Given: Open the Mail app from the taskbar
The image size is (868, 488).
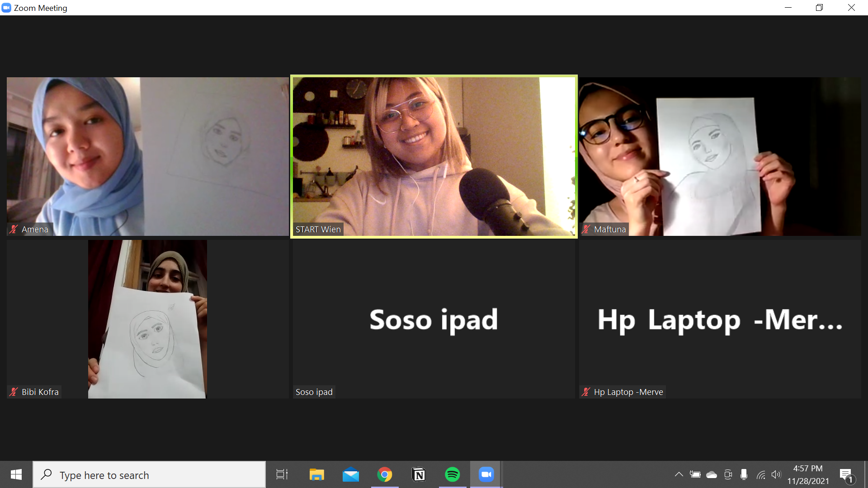Looking at the screenshot, I should pos(351,474).
